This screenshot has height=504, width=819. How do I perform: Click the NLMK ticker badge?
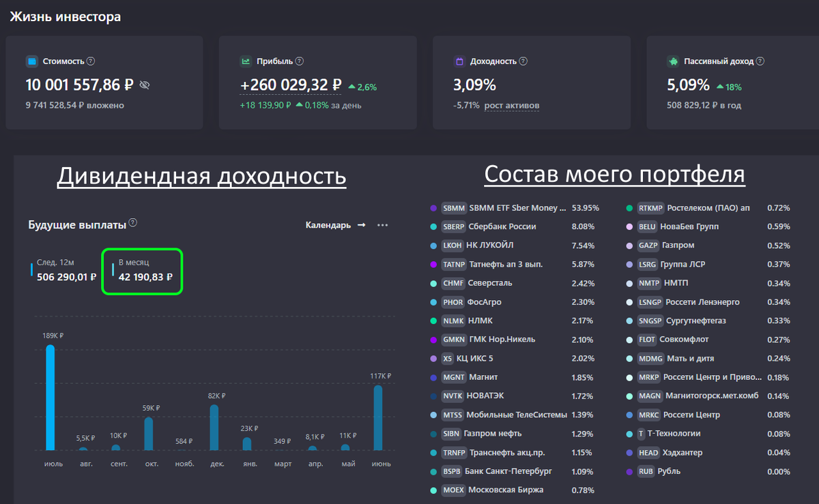[453, 321]
